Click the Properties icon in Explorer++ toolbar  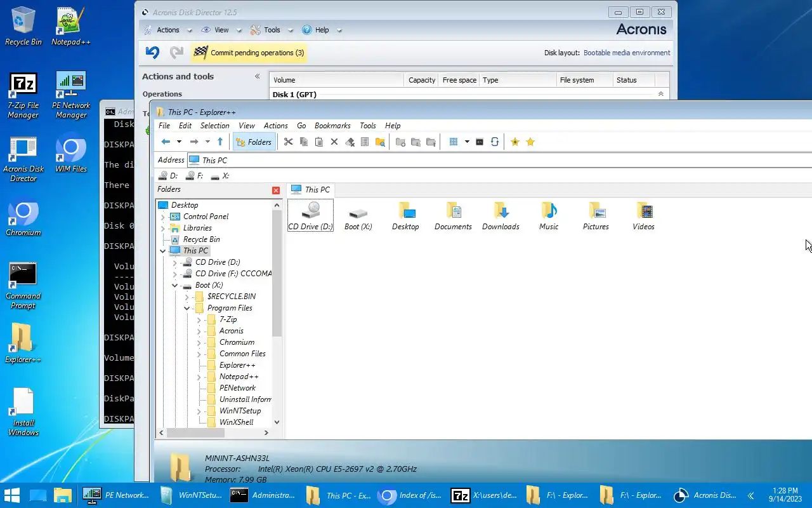365,142
